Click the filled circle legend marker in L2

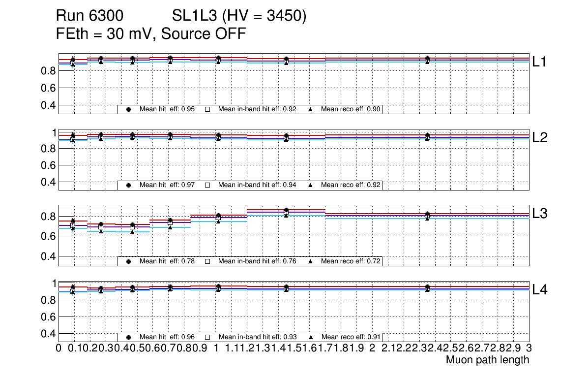point(128,185)
